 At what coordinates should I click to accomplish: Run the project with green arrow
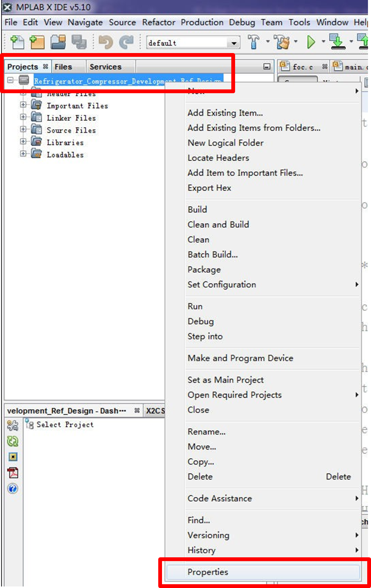tap(311, 42)
